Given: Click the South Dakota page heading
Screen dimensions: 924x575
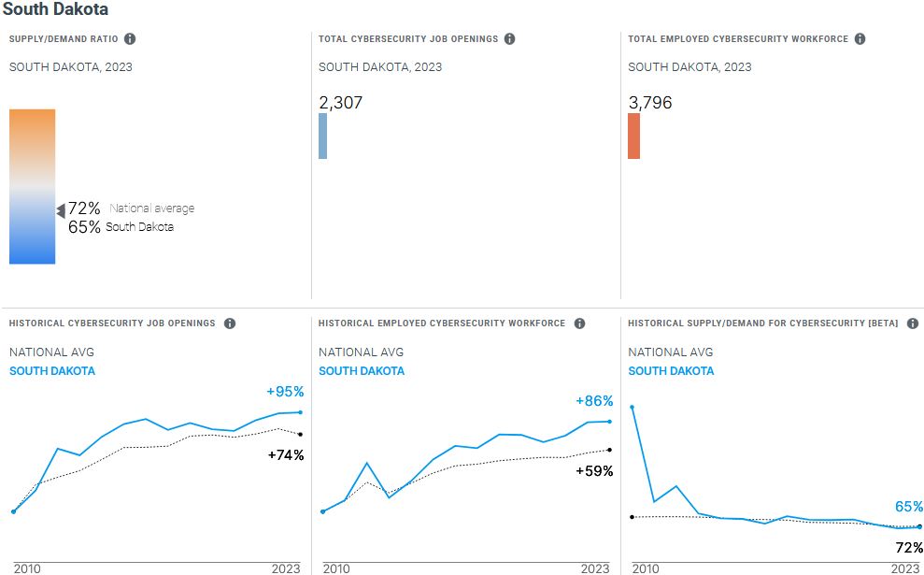Looking at the screenshot, I should point(56,10).
